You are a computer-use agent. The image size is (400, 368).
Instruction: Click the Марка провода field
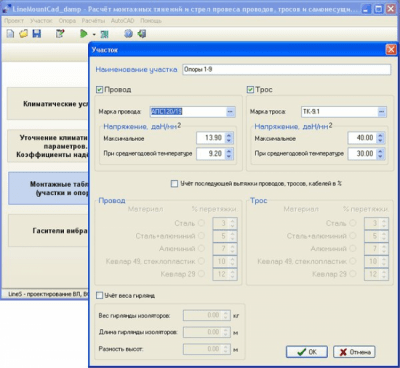[x=188, y=112]
